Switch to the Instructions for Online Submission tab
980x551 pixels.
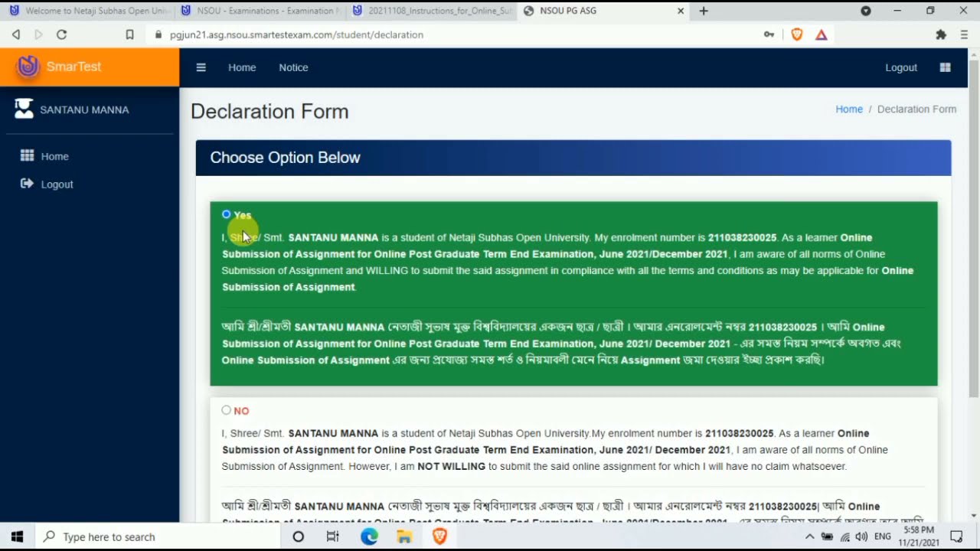(x=433, y=11)
